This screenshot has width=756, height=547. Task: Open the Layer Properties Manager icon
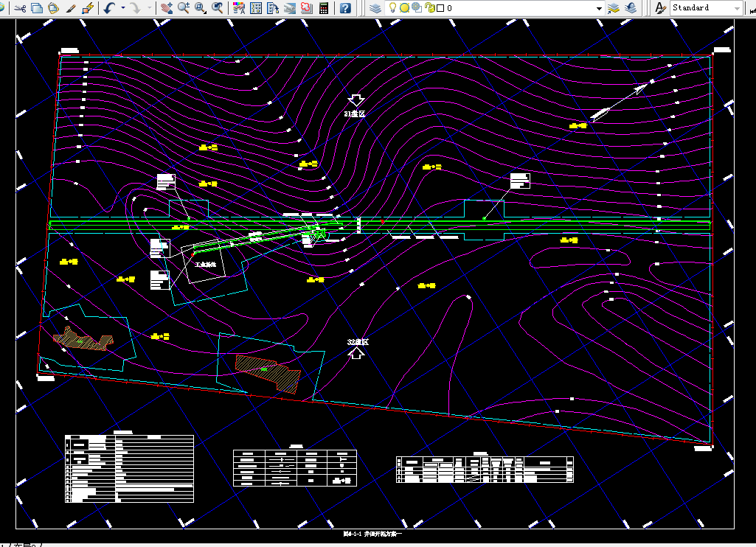point(375,8)
